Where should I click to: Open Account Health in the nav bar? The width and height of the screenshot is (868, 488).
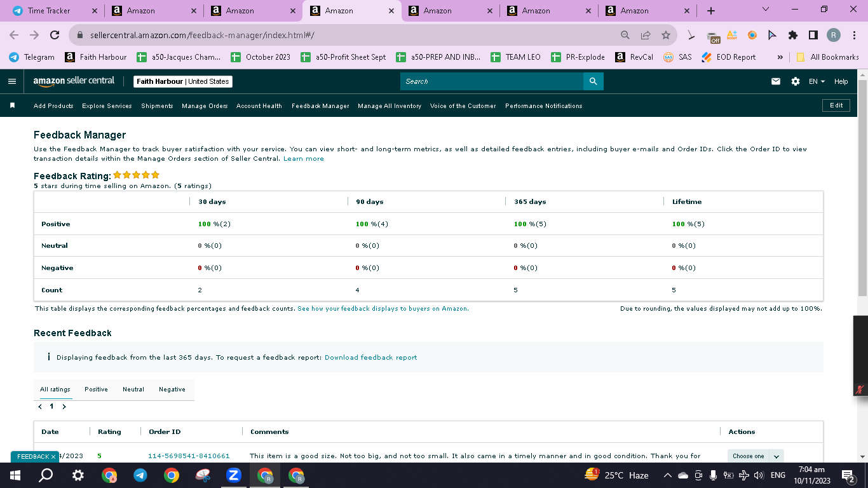(x=259, y=106)
